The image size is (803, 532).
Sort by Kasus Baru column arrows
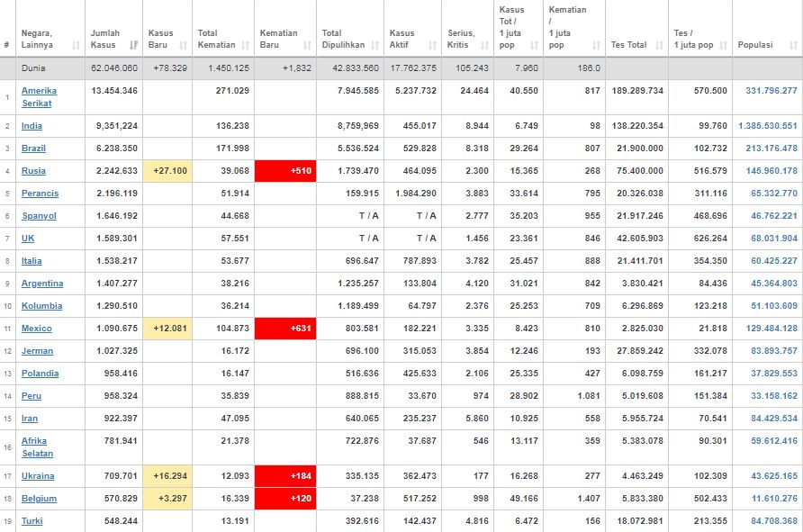click(184, 45)
